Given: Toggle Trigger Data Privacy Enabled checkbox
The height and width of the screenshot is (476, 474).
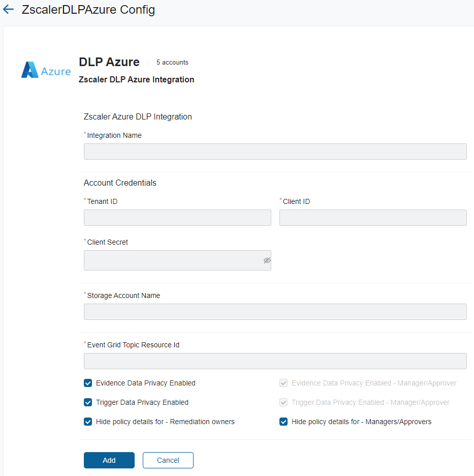Looking at the screenshot, I should point(88,402).
